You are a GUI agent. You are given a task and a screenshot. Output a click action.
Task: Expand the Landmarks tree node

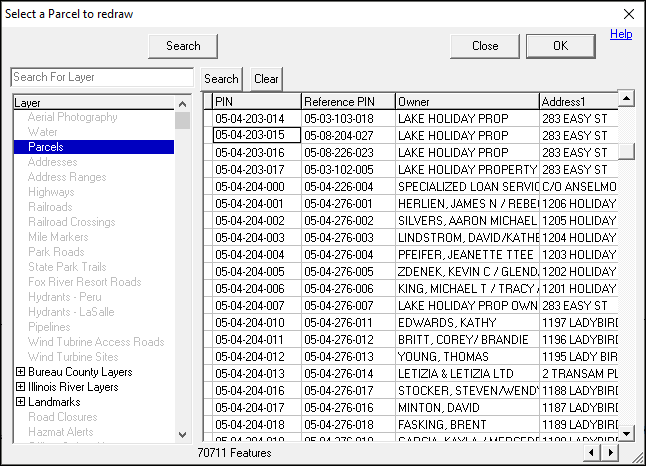click(20, 402)
